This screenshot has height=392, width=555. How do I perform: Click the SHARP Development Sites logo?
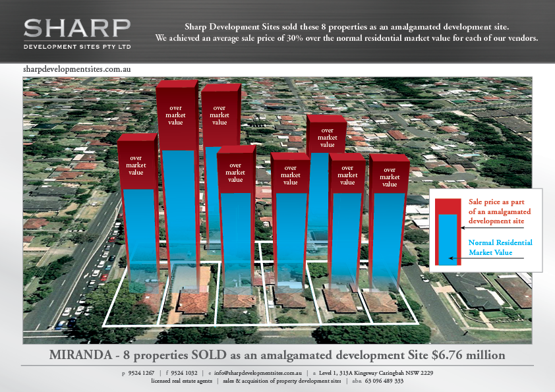tap(76, 33)
